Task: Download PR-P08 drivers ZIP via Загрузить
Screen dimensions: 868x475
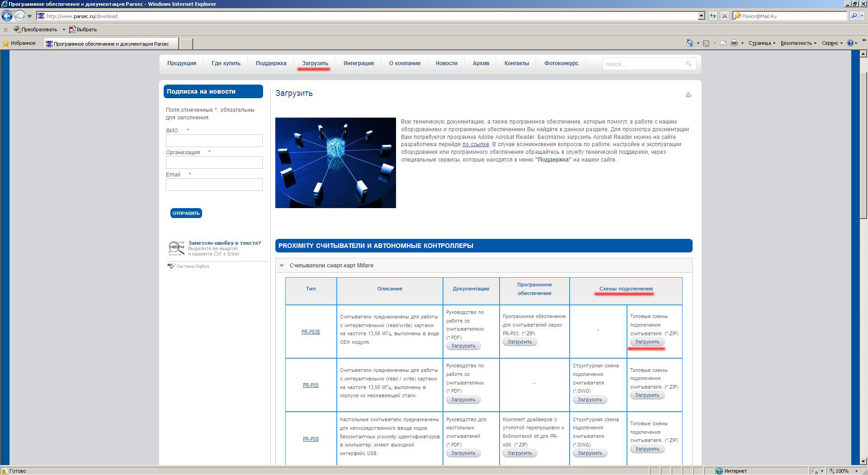Action: coord(519,453)
